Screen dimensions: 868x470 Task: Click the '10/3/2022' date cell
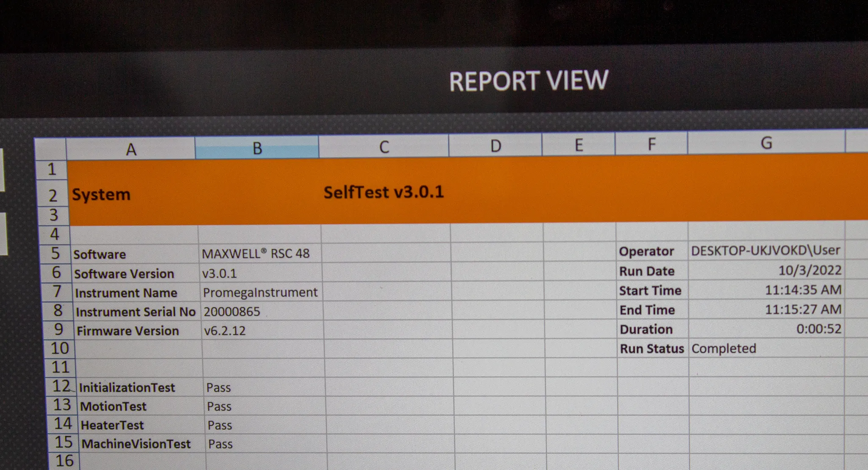(x=767, y=270)
